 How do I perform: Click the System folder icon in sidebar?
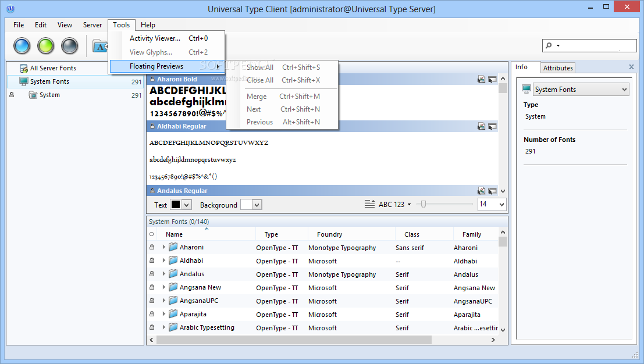point(33,95)
